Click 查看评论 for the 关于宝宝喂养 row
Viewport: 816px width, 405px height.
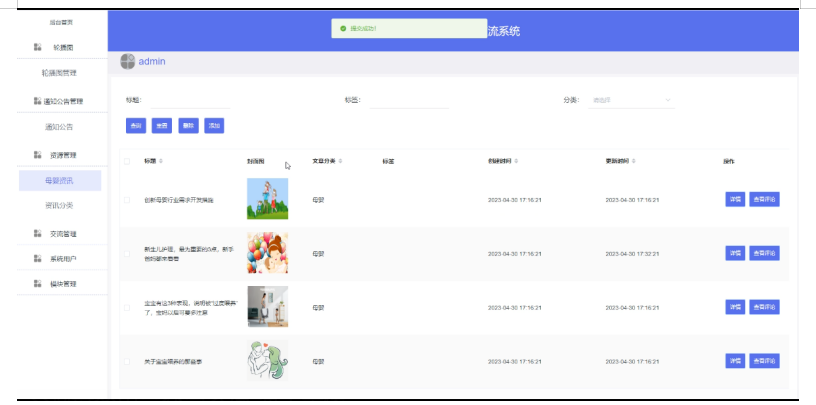coord(764,361)
